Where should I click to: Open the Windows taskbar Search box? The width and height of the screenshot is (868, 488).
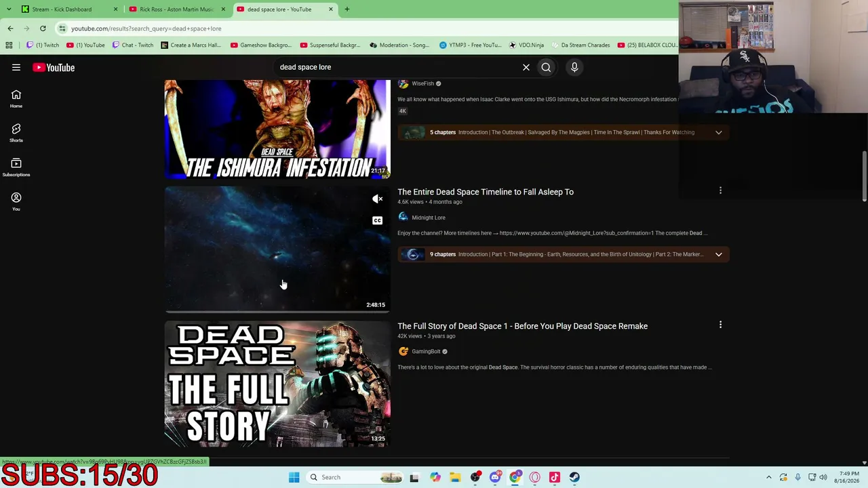pyautogui.click(x=355, y=477)
